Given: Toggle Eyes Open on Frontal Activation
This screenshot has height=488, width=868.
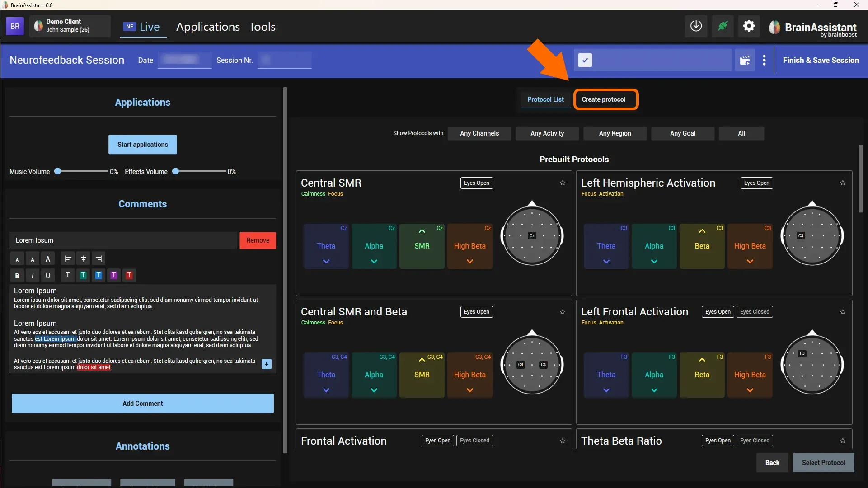Looking at the screenshot, I should (437, 441).
